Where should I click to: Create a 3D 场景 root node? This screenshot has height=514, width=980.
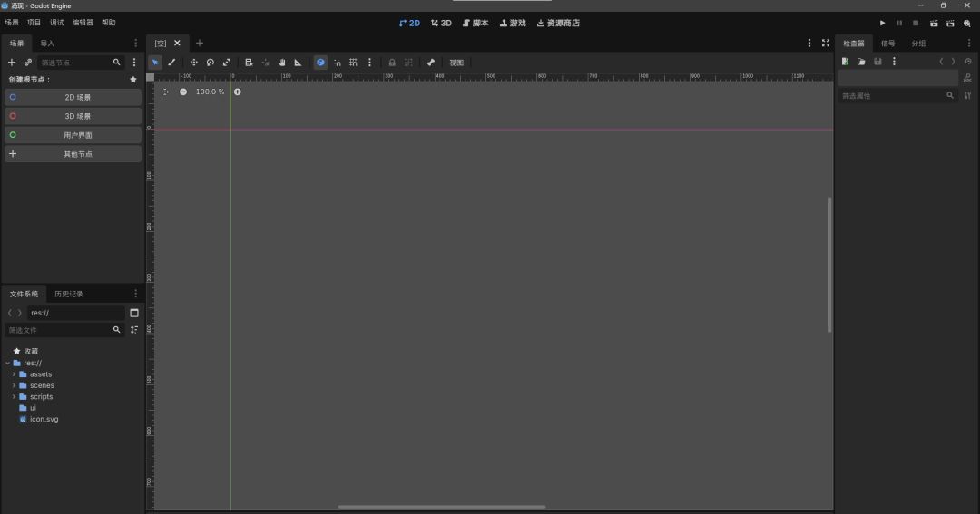[73, 116]
